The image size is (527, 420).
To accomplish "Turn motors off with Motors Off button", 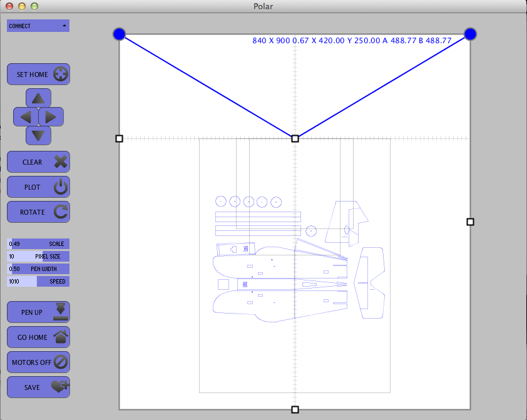I will [x=38, y=362].
